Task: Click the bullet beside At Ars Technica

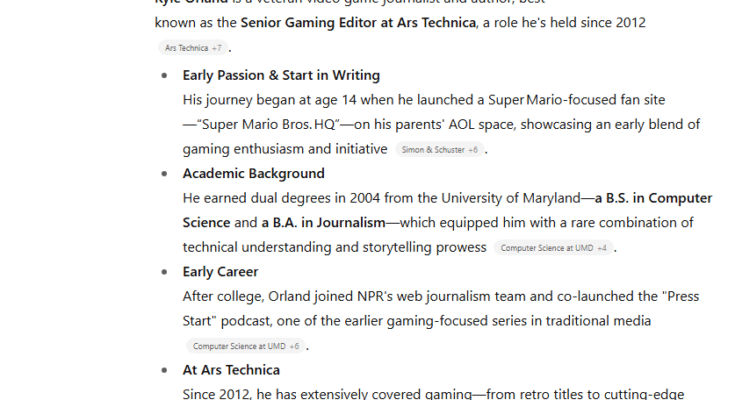Action: coord(164,370)
